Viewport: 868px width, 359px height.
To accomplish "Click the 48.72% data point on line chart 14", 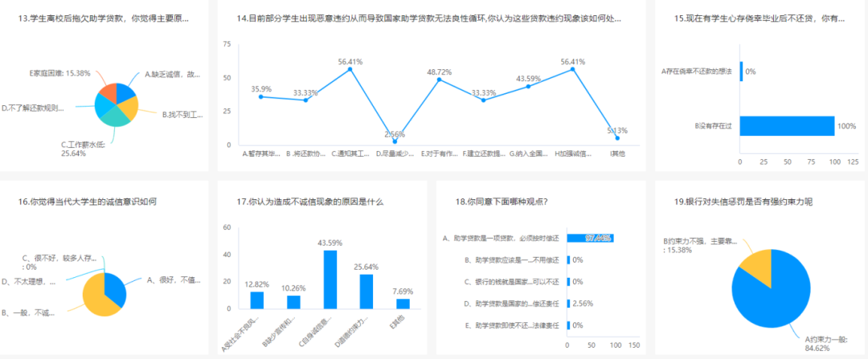I will coord(439,80).
